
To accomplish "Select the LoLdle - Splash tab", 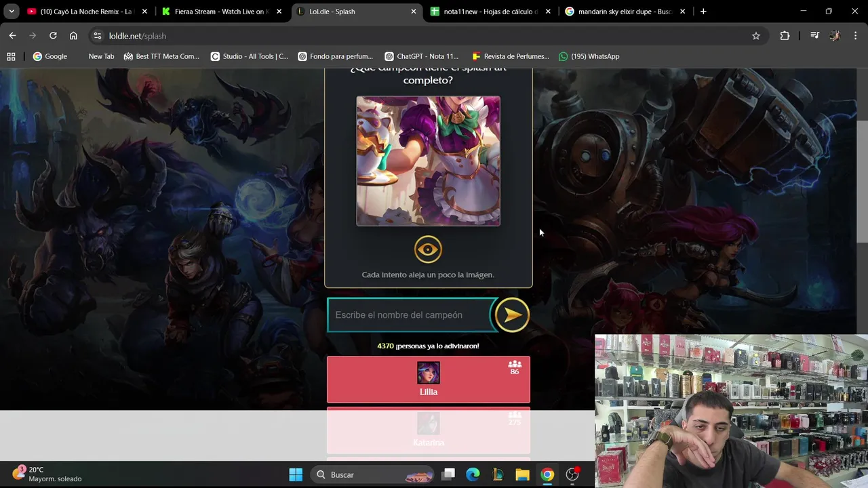I will 356,12.
